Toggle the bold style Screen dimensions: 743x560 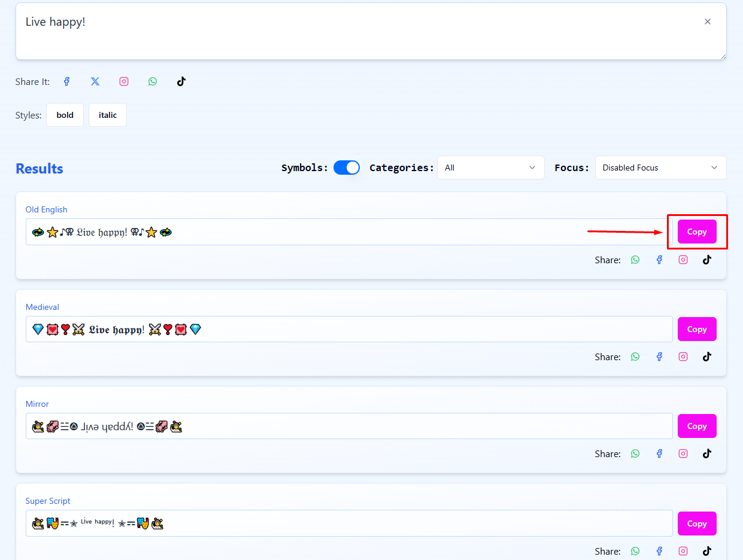click(65, 115)
